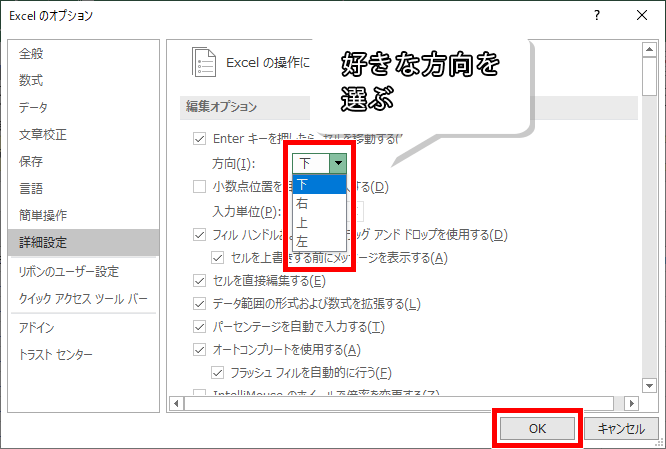
Task: Switch to the 文章校正 category
Action: pyautogui.click(x=83, y=135)
